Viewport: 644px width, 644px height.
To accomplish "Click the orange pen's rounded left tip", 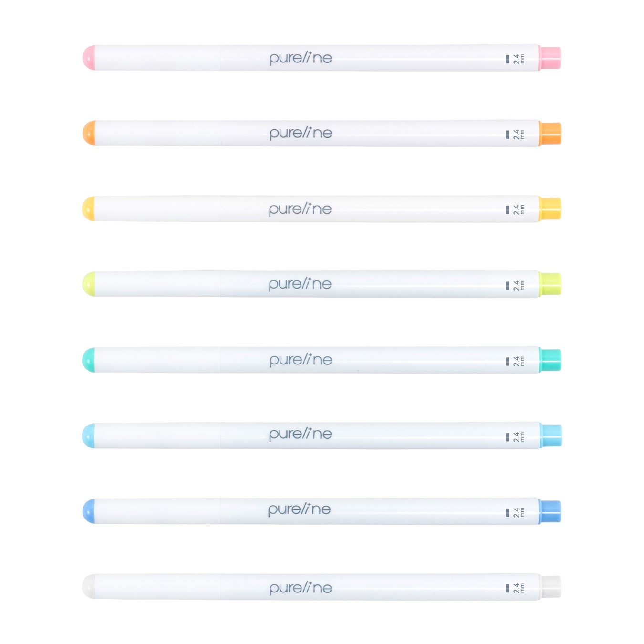I will click(x=89, y=133).
